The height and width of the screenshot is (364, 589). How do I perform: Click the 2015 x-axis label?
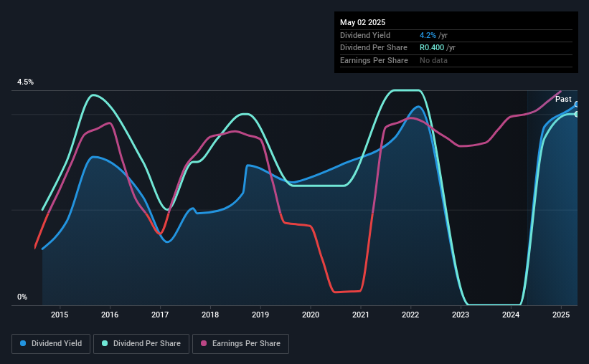pos(60,315)
